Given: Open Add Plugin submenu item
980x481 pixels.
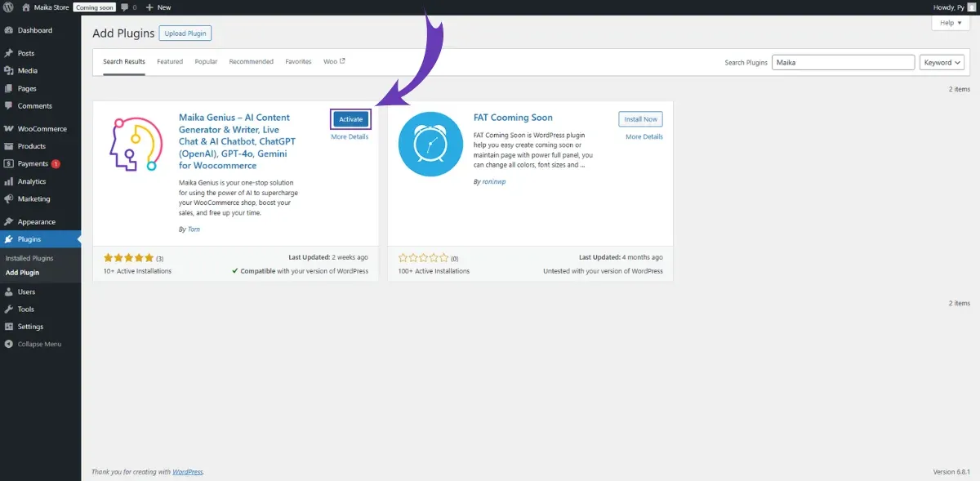Looking at the screenshot, I should click(x=22, y=273).
